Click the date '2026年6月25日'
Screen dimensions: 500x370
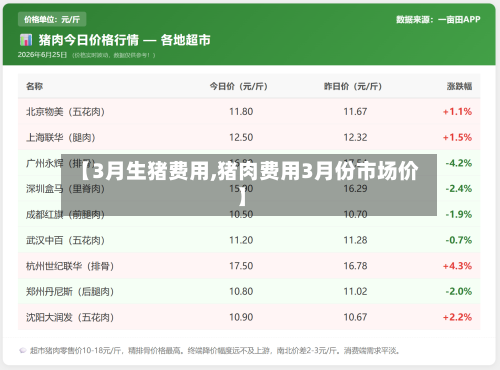click(x=42, y=55)
